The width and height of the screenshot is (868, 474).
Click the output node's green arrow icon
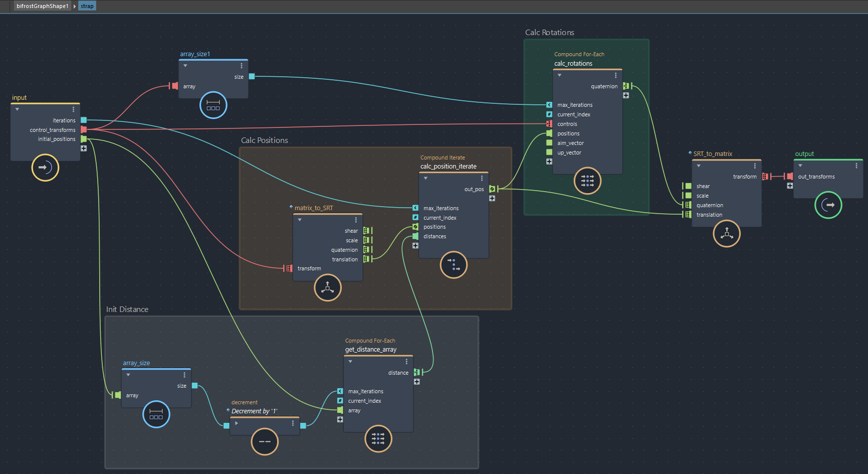[x=828, y=205]
